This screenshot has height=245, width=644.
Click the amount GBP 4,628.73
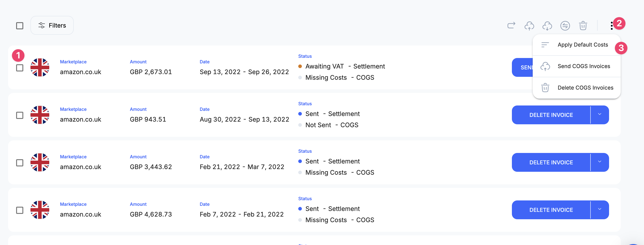[x=151, y=215]
